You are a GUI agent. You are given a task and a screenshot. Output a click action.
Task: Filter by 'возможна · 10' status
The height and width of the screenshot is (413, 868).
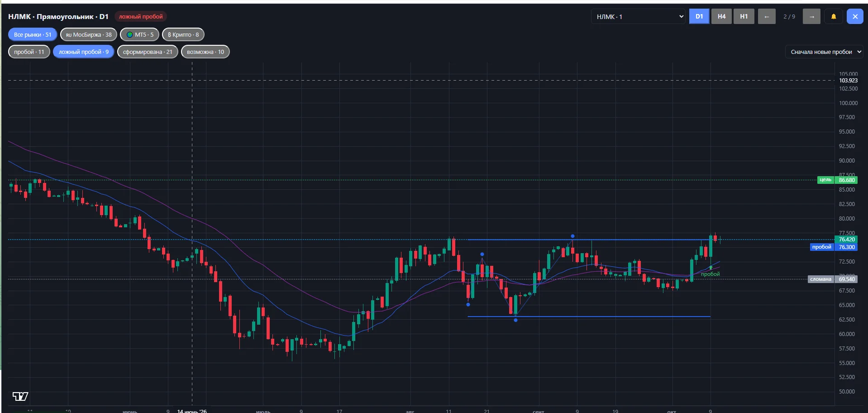(205, 52)
